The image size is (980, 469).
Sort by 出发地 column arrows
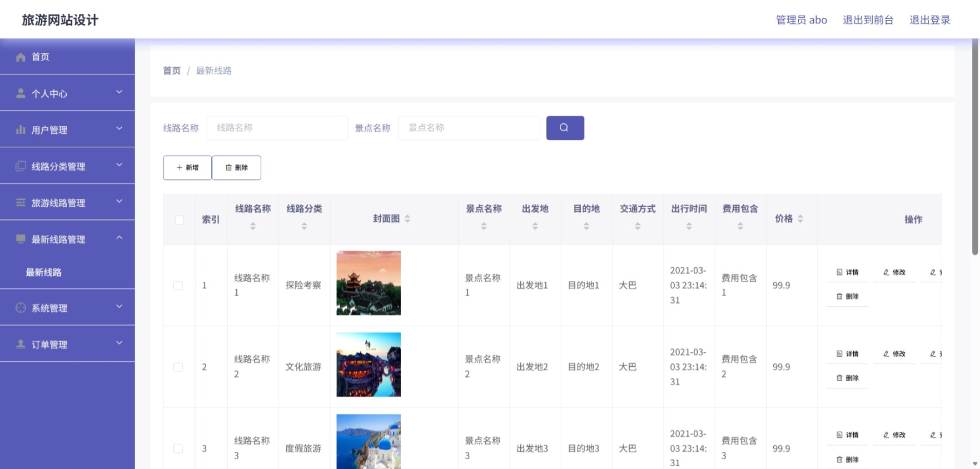coord(535,226)
